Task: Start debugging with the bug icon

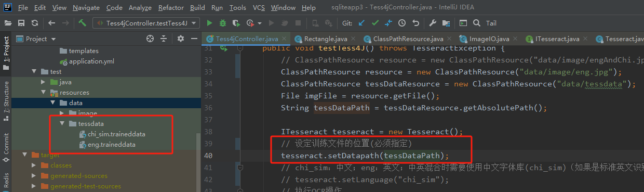Action: (223, 23)
